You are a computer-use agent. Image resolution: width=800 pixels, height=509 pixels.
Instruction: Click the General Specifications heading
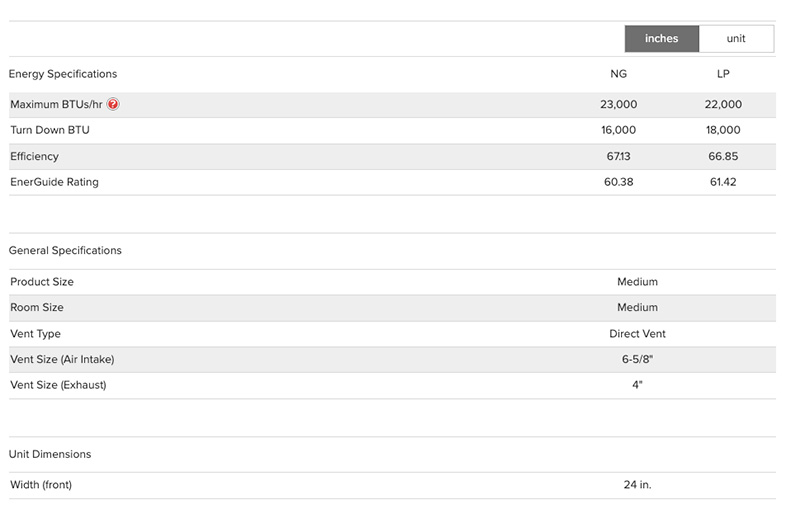click(65, 250)
